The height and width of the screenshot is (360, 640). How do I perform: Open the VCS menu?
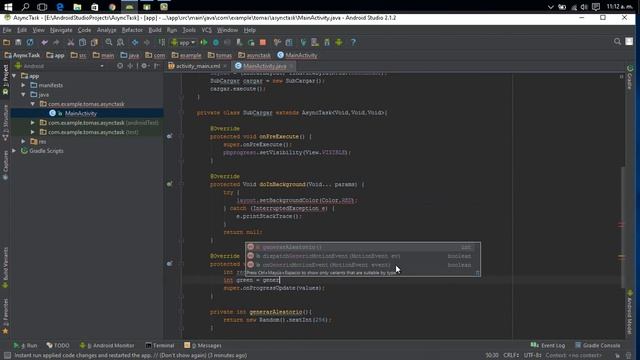(207, 30)
